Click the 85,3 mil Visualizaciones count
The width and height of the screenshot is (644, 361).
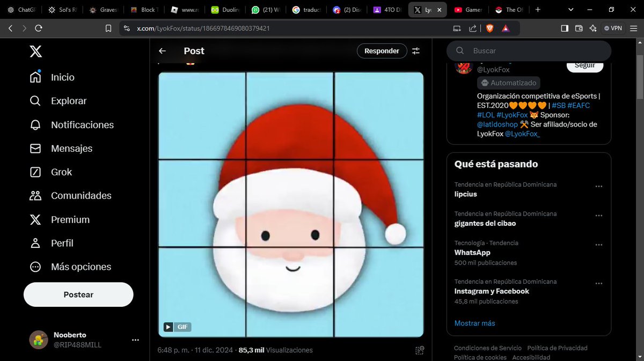[x=275, y=350]
